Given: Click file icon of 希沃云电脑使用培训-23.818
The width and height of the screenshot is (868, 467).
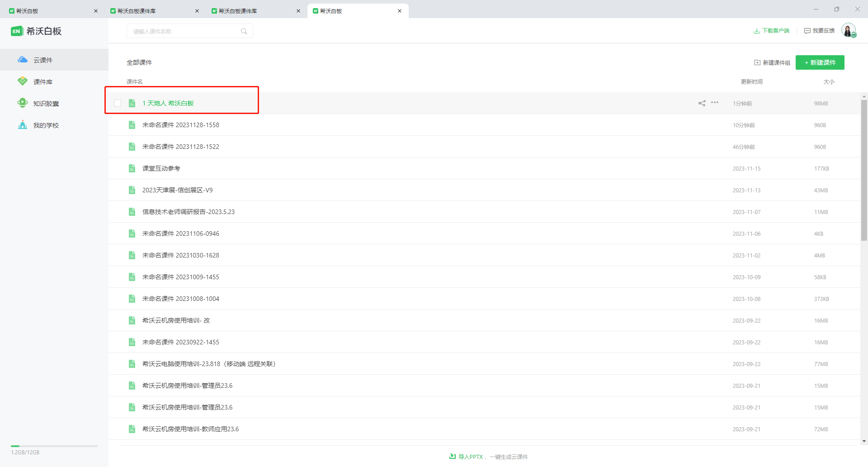Looking at the screenshot, I should click(x=132, y=364).
